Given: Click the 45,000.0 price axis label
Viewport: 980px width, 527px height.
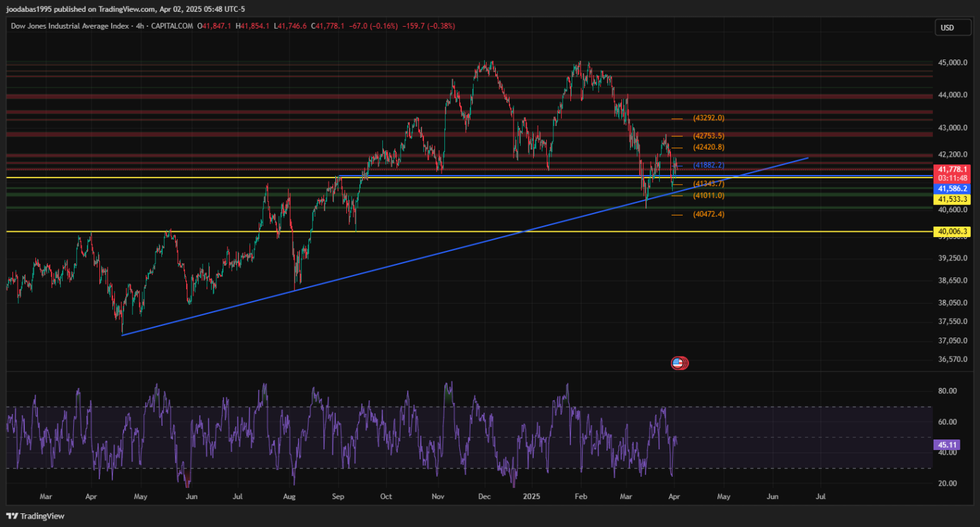Looking at the screenshot, I should click(953, 63).
